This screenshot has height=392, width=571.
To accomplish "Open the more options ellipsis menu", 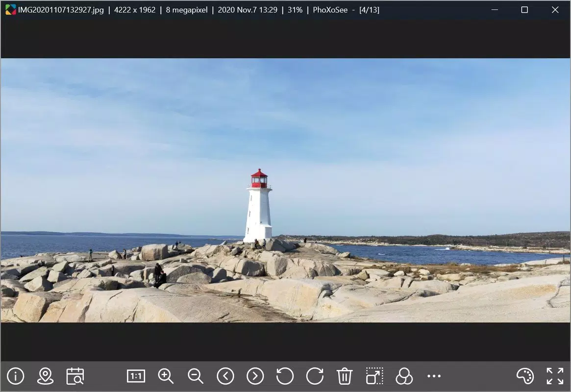I will pyautogui.click(x=434, y=376).
